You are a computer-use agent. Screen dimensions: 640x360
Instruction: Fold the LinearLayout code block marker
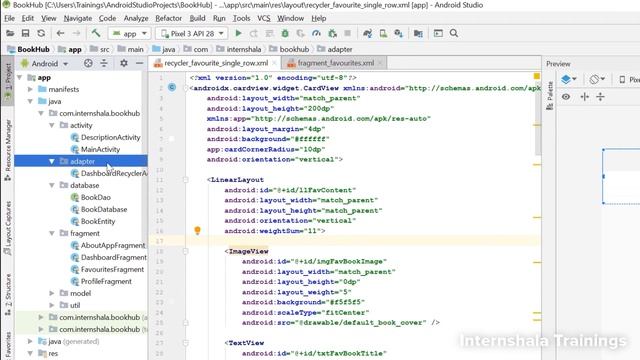click(185, 180)
